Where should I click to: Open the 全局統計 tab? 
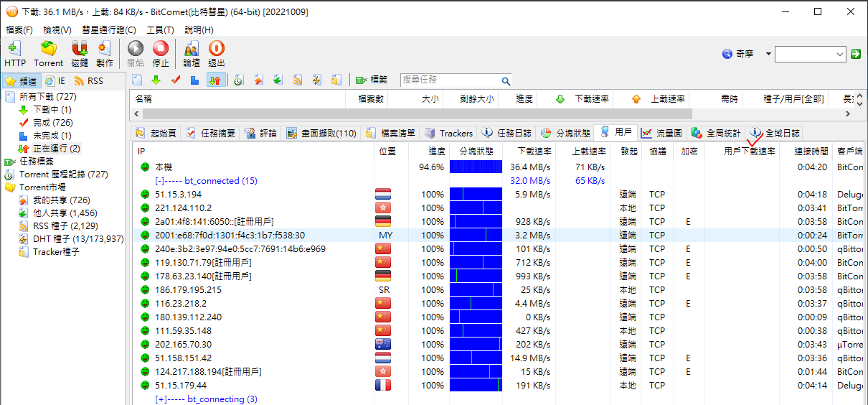[716, 133]
